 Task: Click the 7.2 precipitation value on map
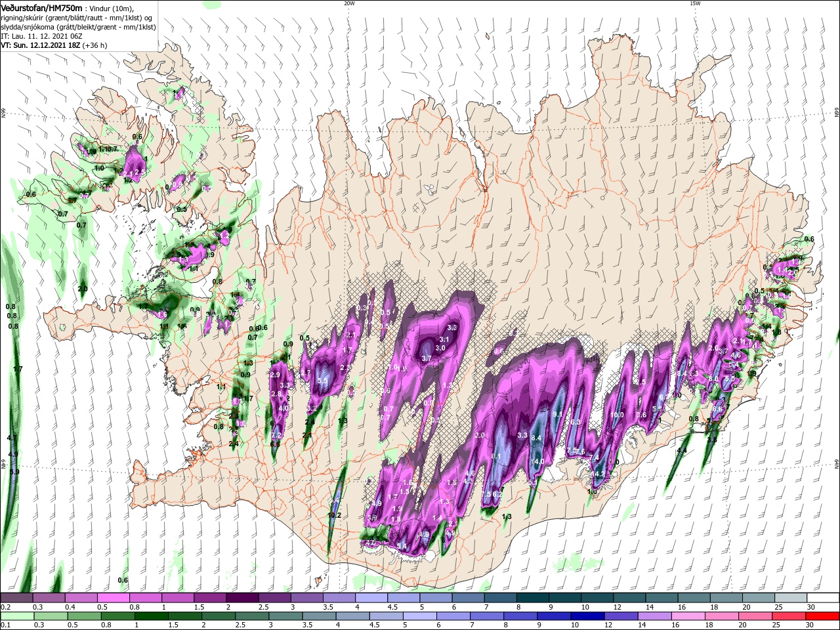coord(276,435)
